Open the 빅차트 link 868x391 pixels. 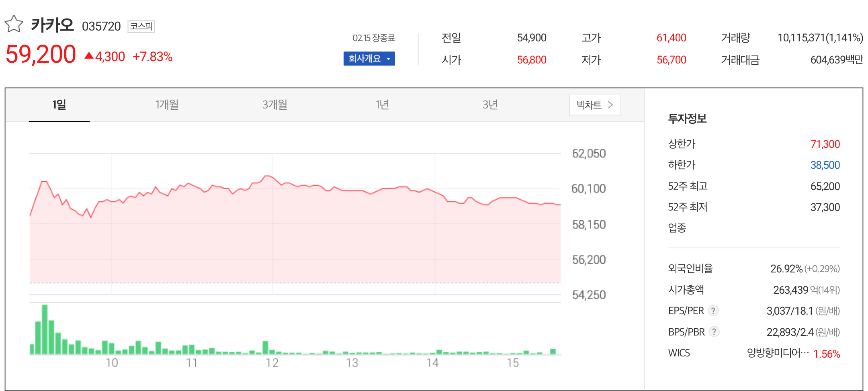(594, 105)
